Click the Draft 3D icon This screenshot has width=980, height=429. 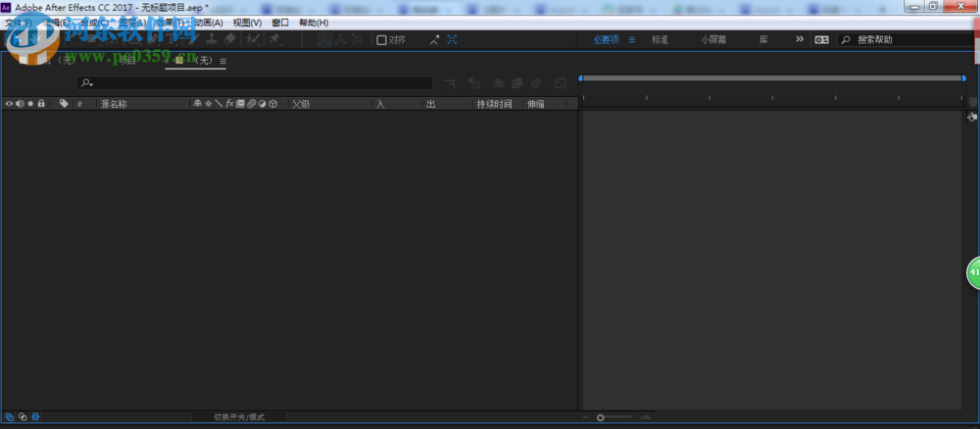[474, 83]
